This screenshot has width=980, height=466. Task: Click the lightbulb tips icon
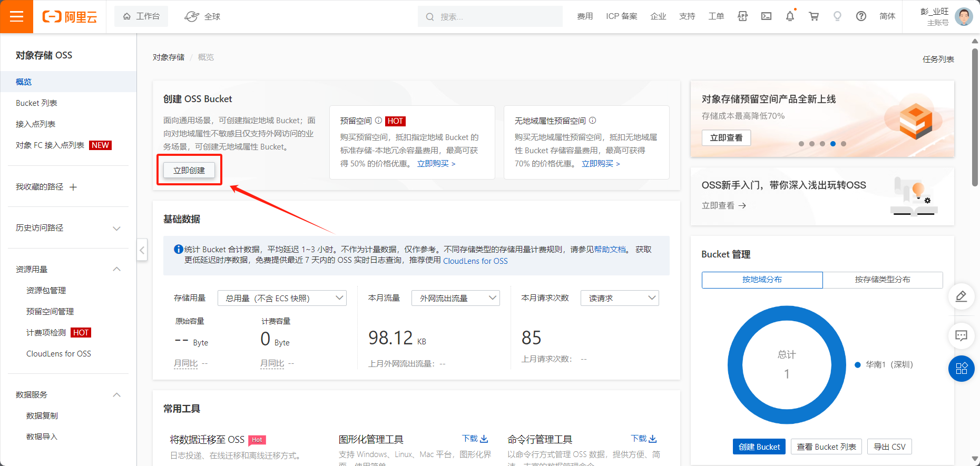pos(837,16)
